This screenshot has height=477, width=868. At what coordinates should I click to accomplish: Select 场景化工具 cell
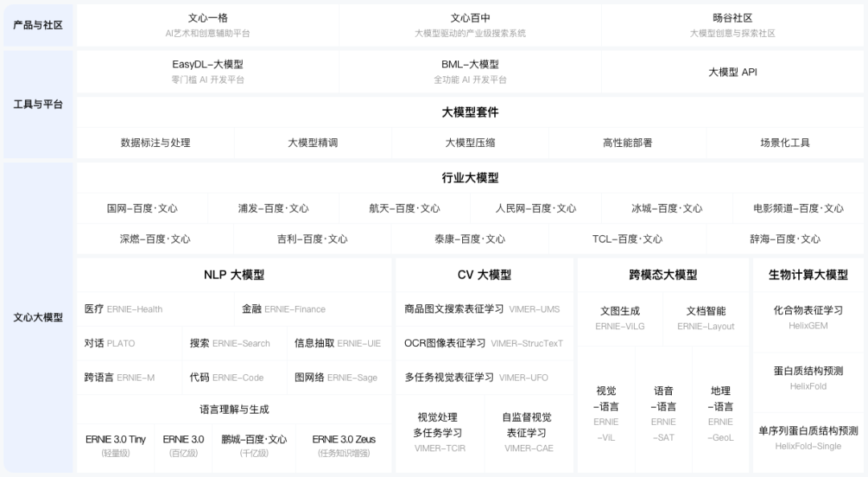click(785, 143)
